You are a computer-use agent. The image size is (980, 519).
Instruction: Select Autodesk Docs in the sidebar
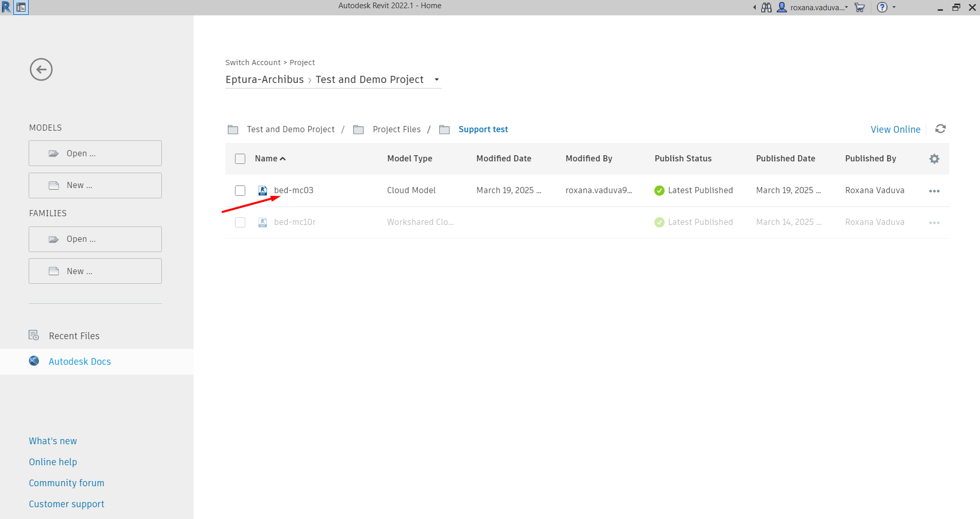(79, 362)
